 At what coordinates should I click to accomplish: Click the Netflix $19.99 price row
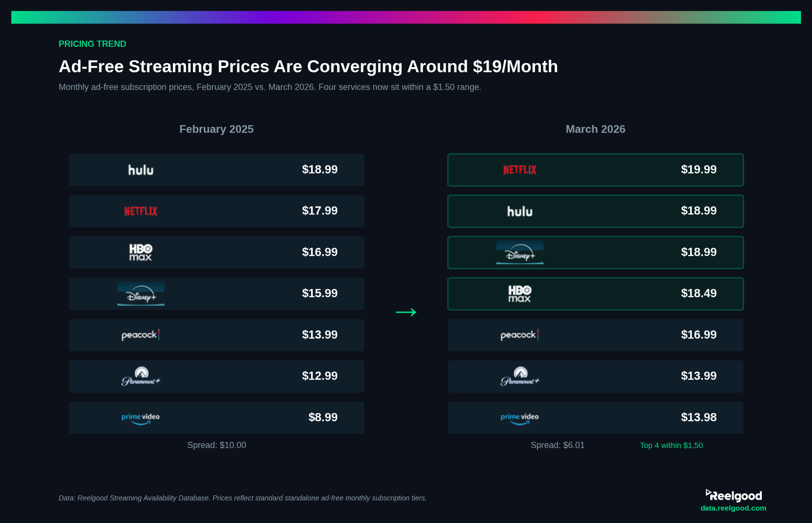coord(595,170)
